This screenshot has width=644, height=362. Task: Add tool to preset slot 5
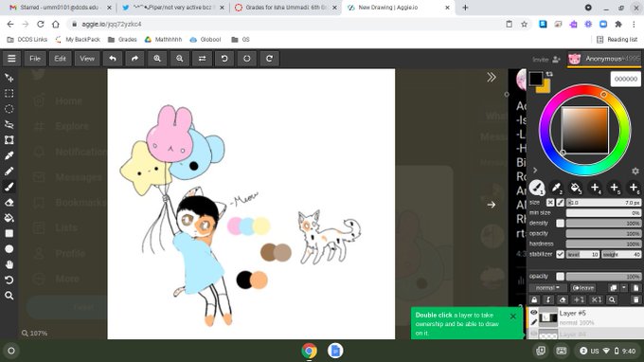point(615,188)
